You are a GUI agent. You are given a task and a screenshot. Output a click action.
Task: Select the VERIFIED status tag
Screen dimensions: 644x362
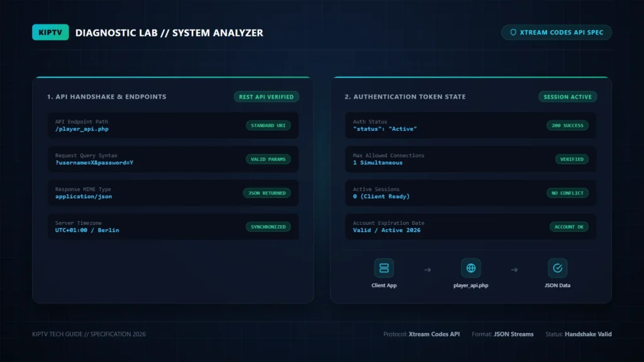[572, 159]
